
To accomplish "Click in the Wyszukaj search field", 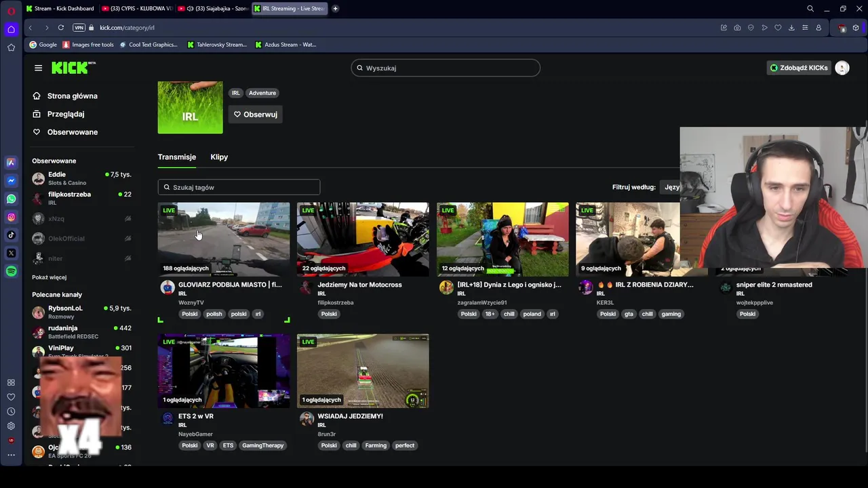I will tap(446, 68).
